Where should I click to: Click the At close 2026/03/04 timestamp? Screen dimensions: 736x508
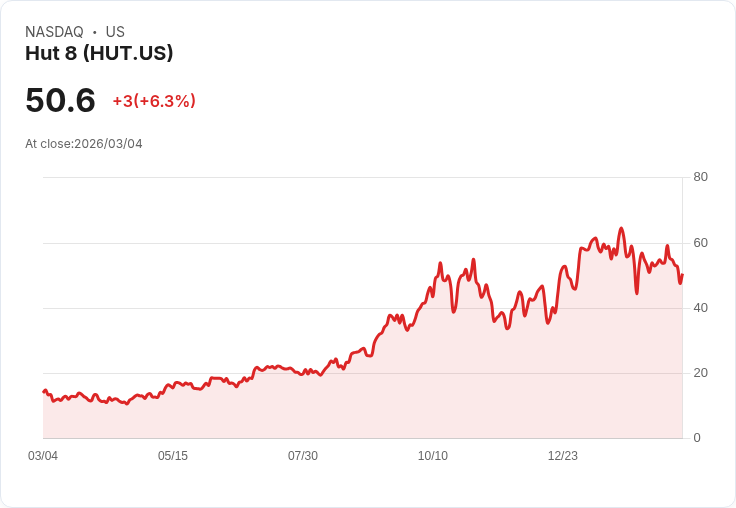[84, 144]
